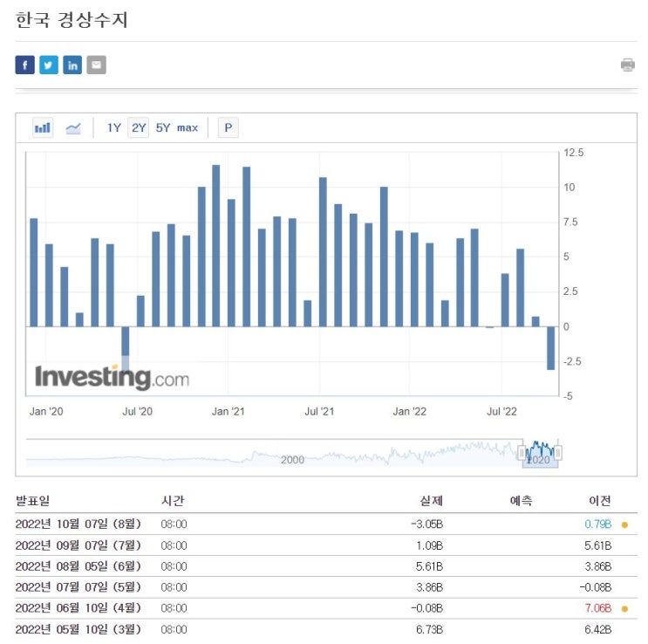
Task: Click previous value 0.79B
Action: click(x=597, y=524)
